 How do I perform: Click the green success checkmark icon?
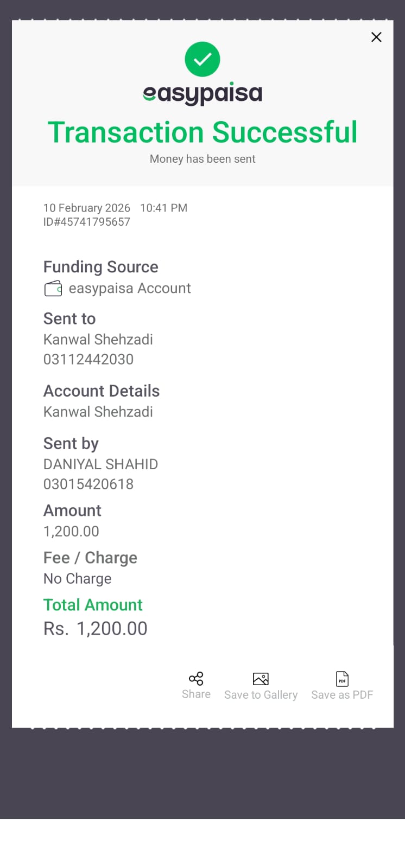(202, 59)
